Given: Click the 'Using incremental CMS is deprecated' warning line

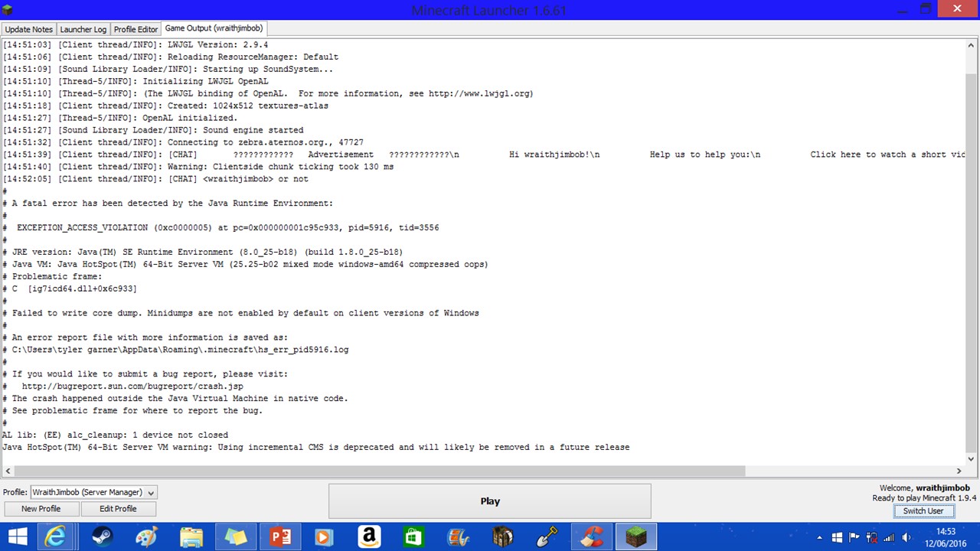Looking at the screenshot, I should coord(316,447).
